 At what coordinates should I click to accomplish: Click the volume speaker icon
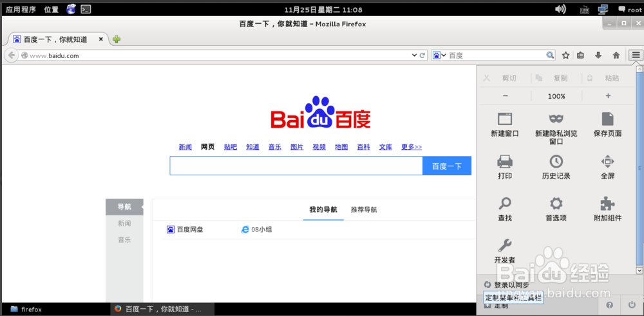pyautogui.click(x=560, y=9)
